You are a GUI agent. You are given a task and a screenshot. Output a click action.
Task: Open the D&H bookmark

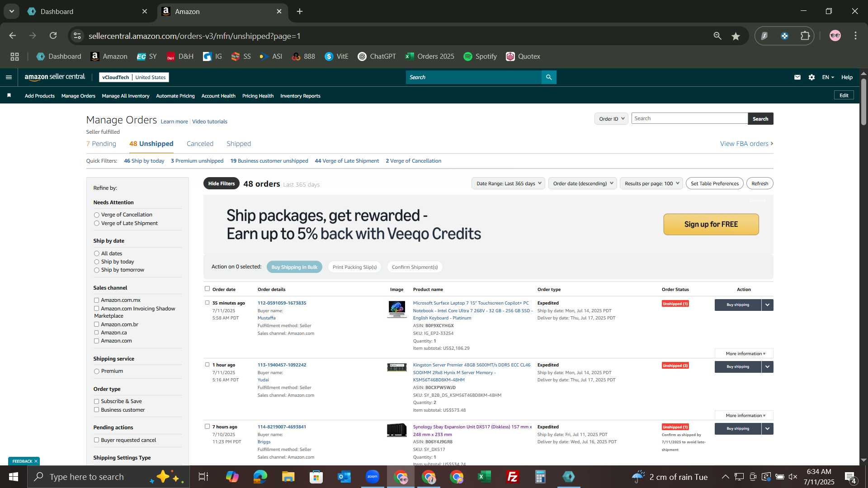point(180,56)
